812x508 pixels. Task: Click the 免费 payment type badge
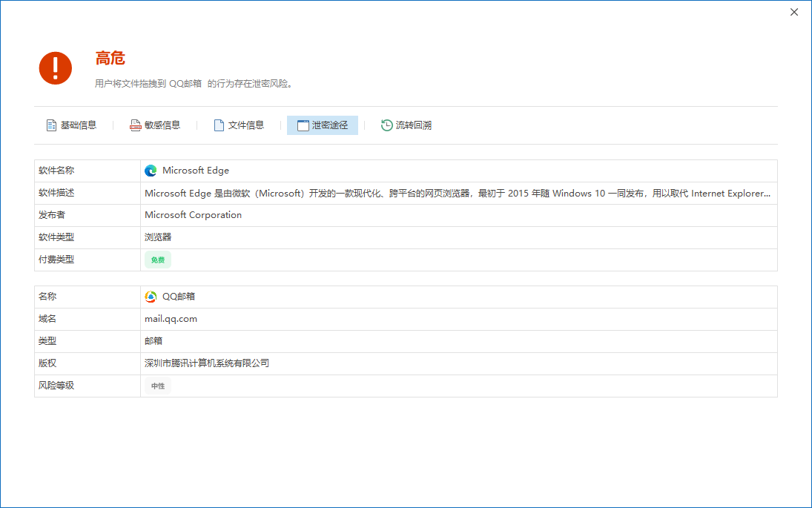(x=158, y=260)
